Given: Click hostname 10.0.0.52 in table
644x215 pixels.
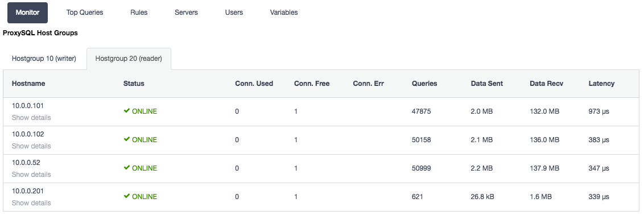Looking at the screenshot, I should point(26,163).
